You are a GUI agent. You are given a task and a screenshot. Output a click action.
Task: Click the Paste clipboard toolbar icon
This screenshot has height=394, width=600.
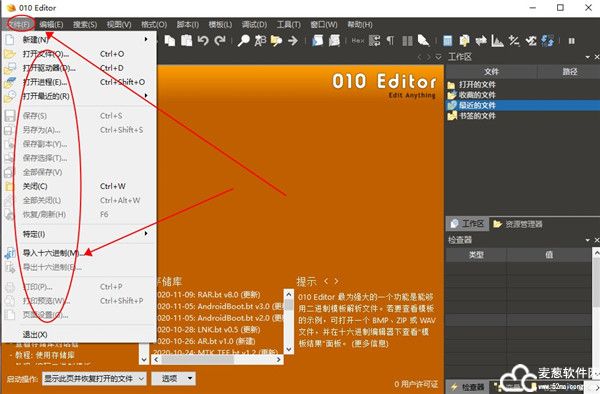coord(187,40)
